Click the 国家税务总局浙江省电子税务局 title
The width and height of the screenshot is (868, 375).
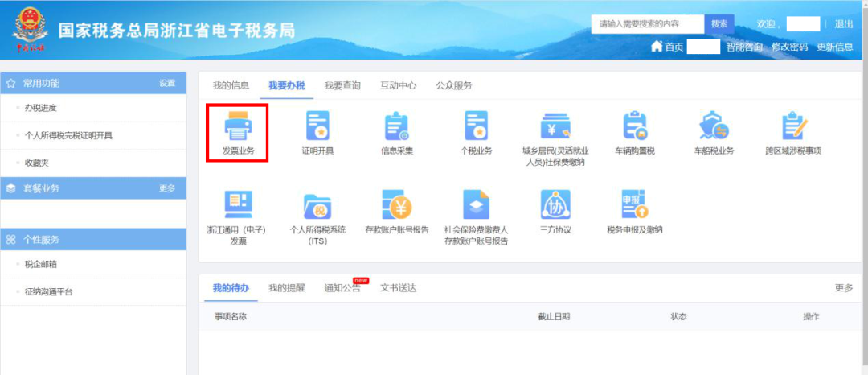point(177,30)
